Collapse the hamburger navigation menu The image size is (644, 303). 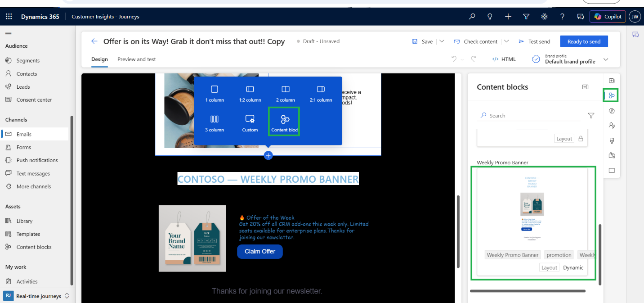pos(9,34)
